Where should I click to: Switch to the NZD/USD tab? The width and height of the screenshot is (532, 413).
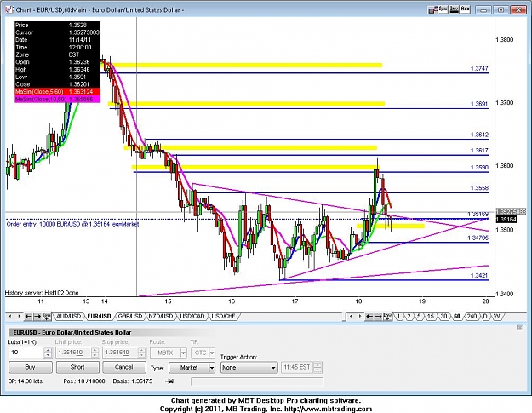point(161,316)
